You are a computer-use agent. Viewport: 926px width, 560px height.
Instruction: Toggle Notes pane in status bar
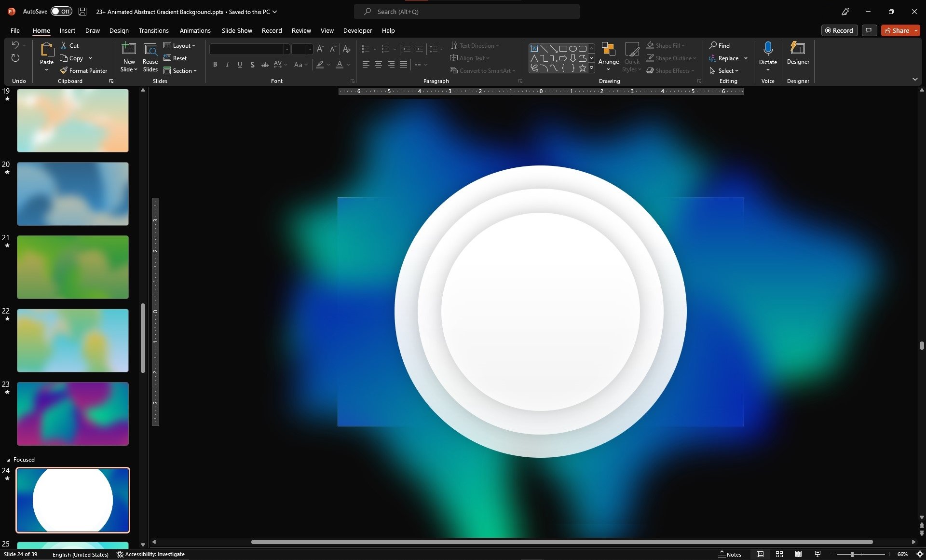(x=729, y=554)
